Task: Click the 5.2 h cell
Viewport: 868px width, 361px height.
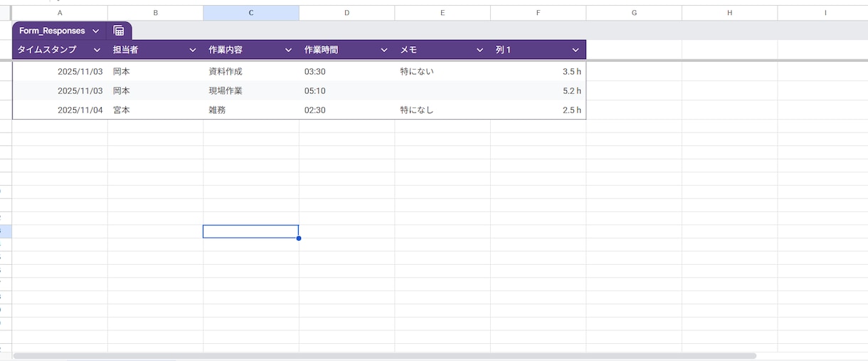Action: [x=538, y=91]
